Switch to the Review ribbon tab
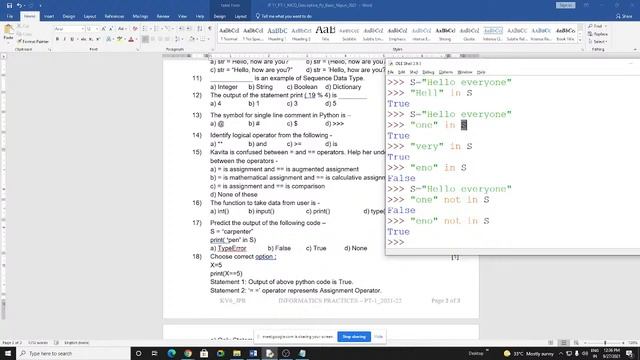640x360 pixels. click(163, 16)
